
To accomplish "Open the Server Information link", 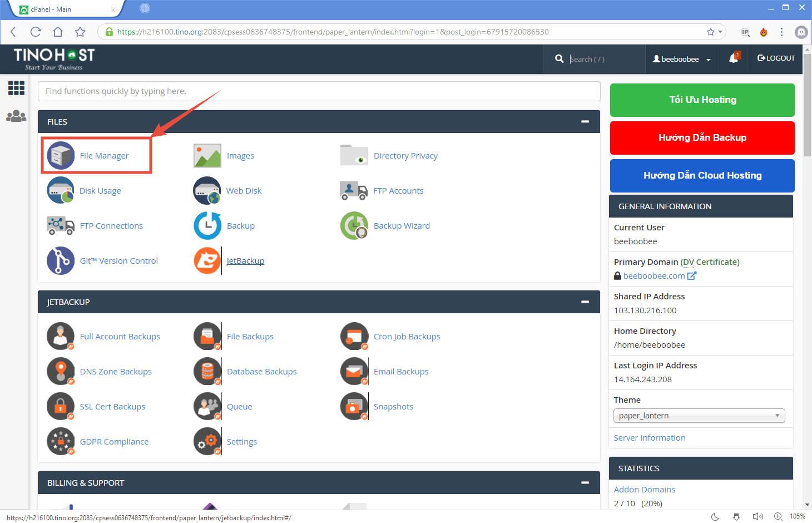I will tap(650, 437).
